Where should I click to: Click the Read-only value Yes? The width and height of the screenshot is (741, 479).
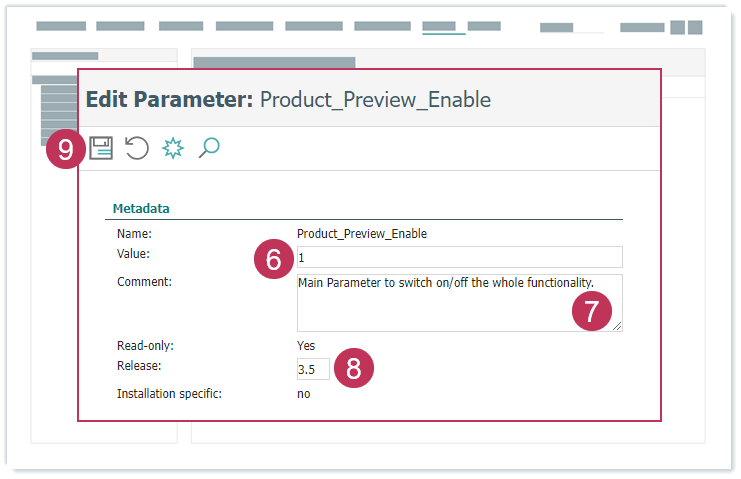coord(306,346)
